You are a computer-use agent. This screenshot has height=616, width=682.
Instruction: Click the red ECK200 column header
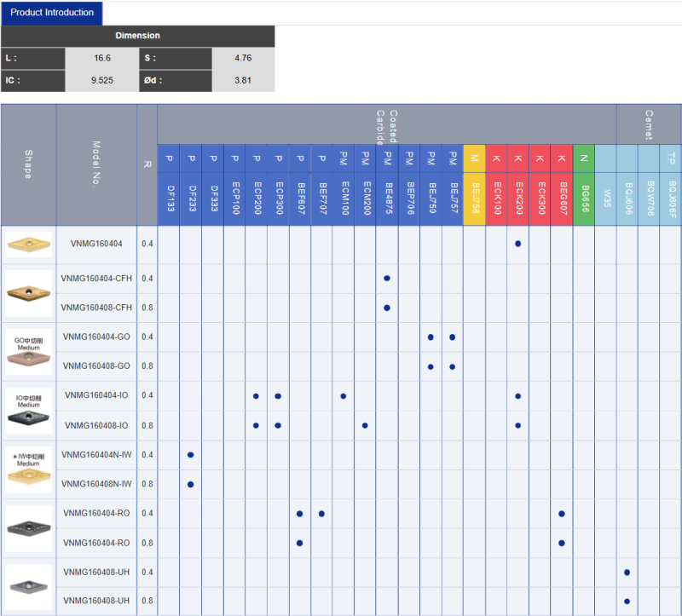tap(518, 199)
